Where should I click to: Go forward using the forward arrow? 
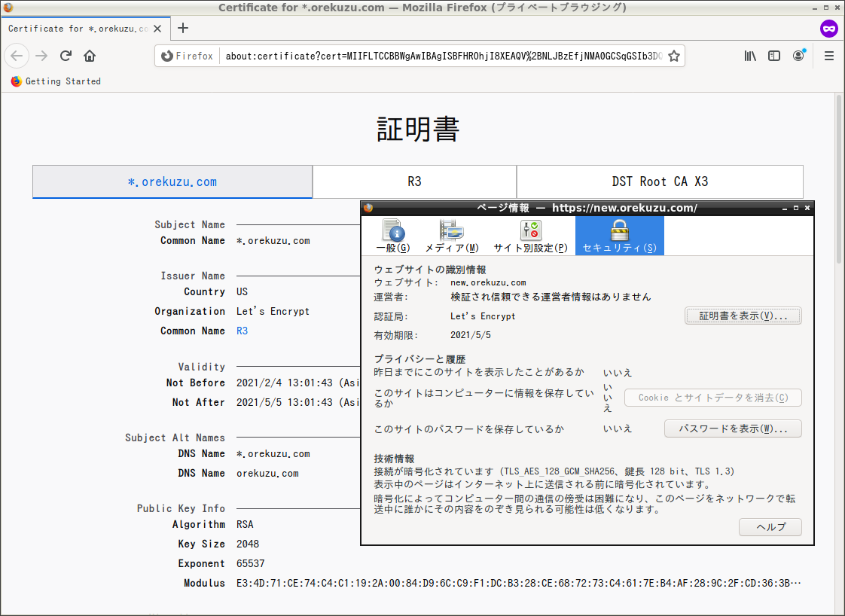(41, 56)
